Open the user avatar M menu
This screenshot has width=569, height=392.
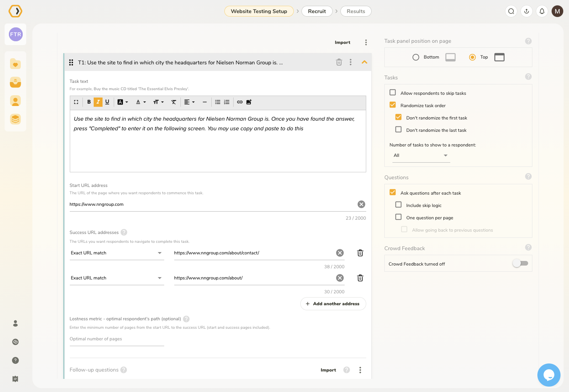pyautogui.click(x=557, y=11)
